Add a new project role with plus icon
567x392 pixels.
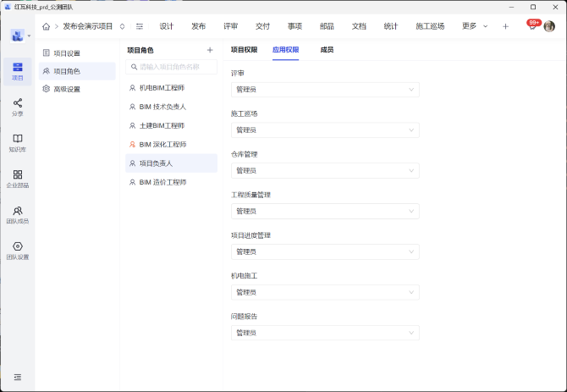coord(210,50)
